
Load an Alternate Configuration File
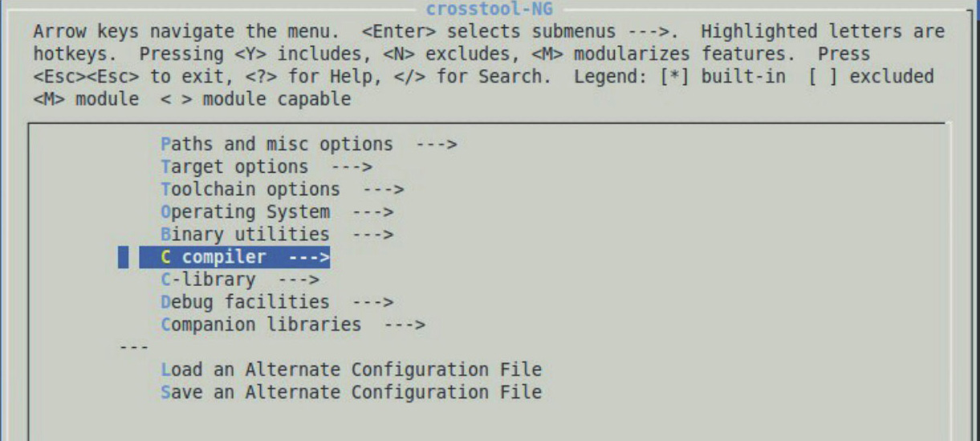pos(352,370)
